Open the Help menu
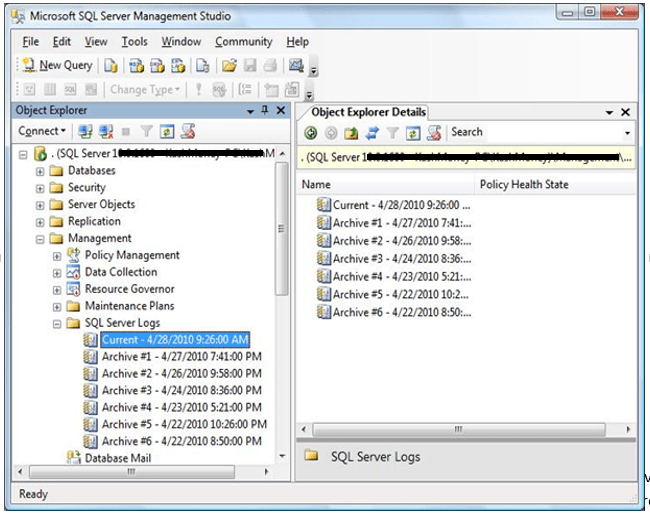The width and height of the screenshot is (650, 515). pyautogui.click(x=298, y=41)
